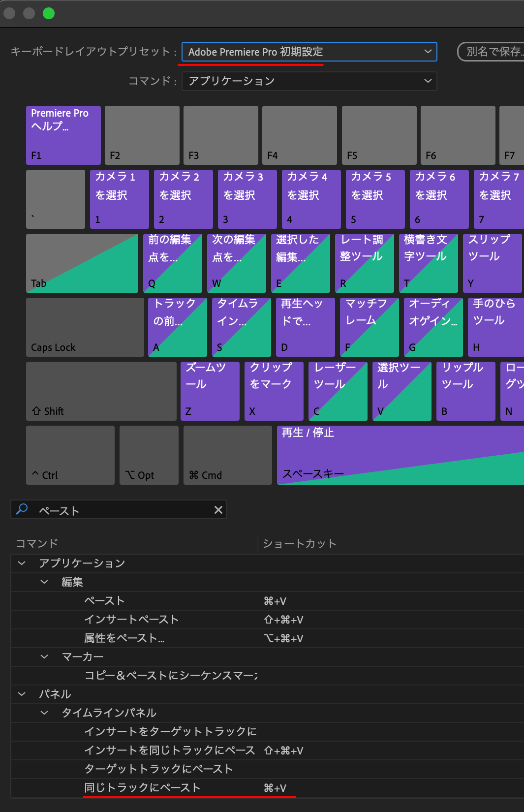This screenshot has width=524, height=812.
Task: Click the 2 key カメラ2を選択
Action: click(184, 199)
